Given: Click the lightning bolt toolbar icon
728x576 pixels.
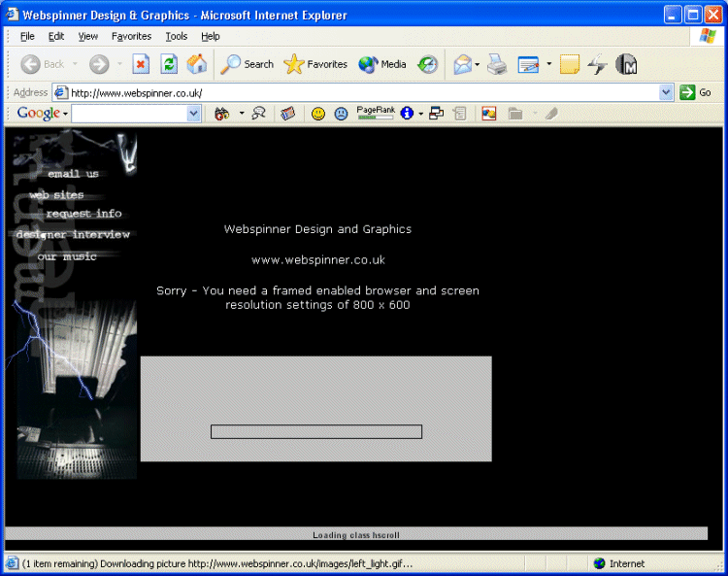Looking at the screenshot, I should [597, 64].
